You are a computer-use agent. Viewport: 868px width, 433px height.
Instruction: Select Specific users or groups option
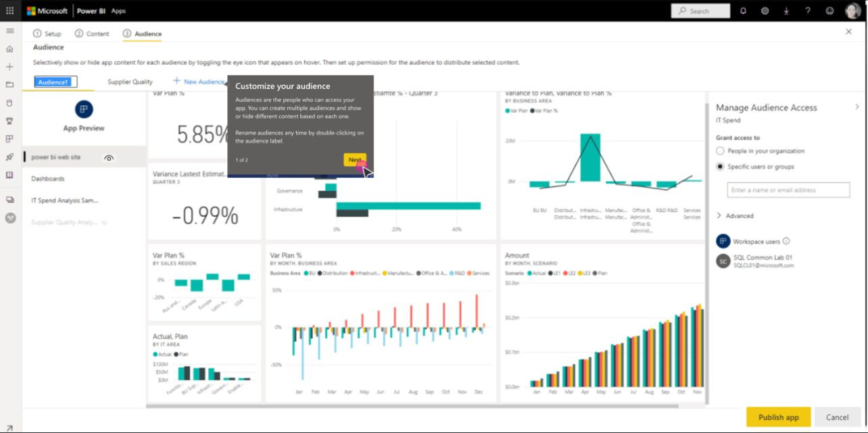[720, 167]
